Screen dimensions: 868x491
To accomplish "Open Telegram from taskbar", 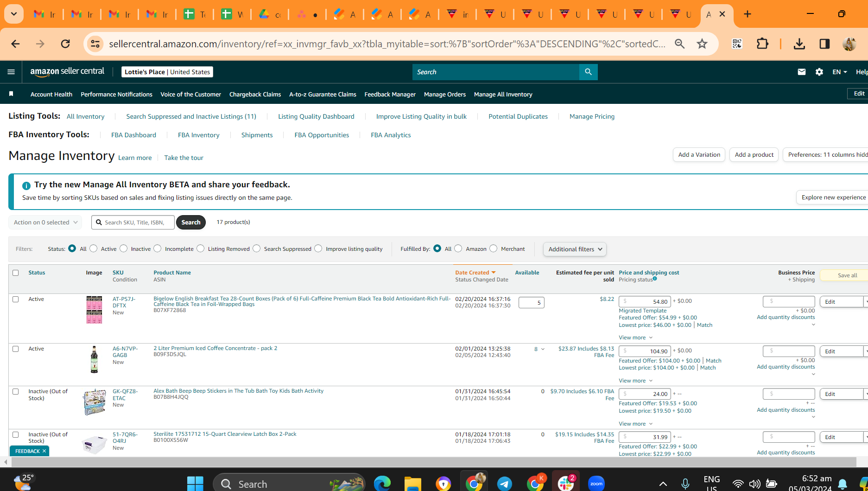I will point(504,484).
